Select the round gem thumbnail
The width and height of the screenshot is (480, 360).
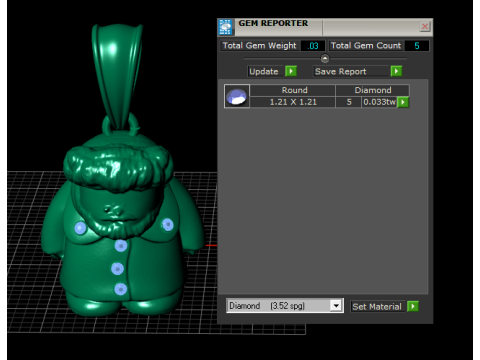click(237, 96)
